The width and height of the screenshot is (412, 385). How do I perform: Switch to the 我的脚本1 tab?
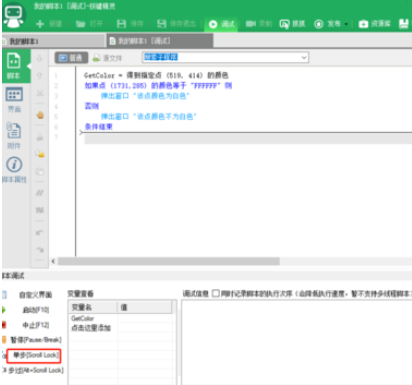pyautogui.click(x=53, y=41)
